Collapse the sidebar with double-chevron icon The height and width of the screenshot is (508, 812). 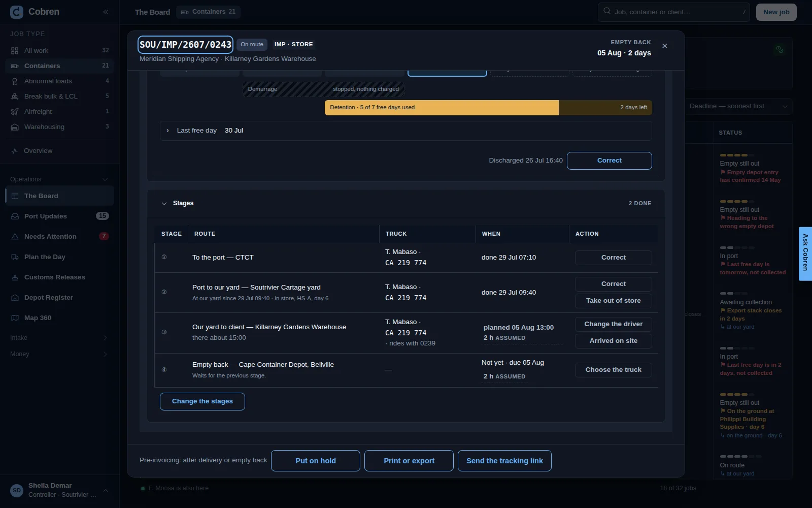106,12
